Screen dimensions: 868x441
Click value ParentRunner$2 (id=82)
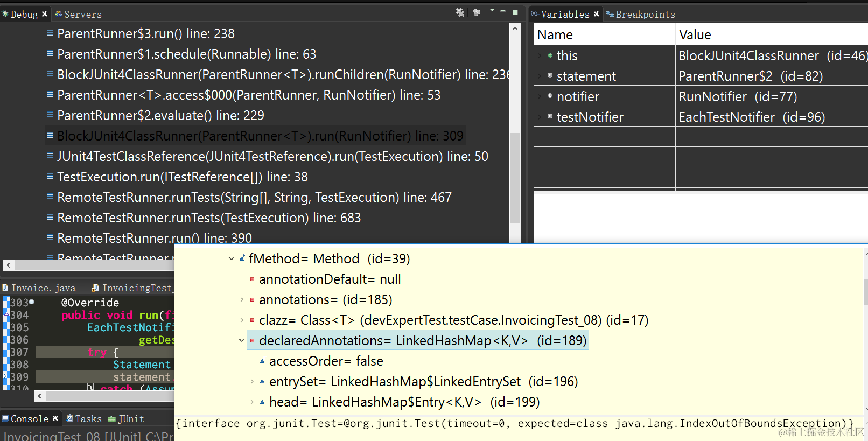(751, 76)
